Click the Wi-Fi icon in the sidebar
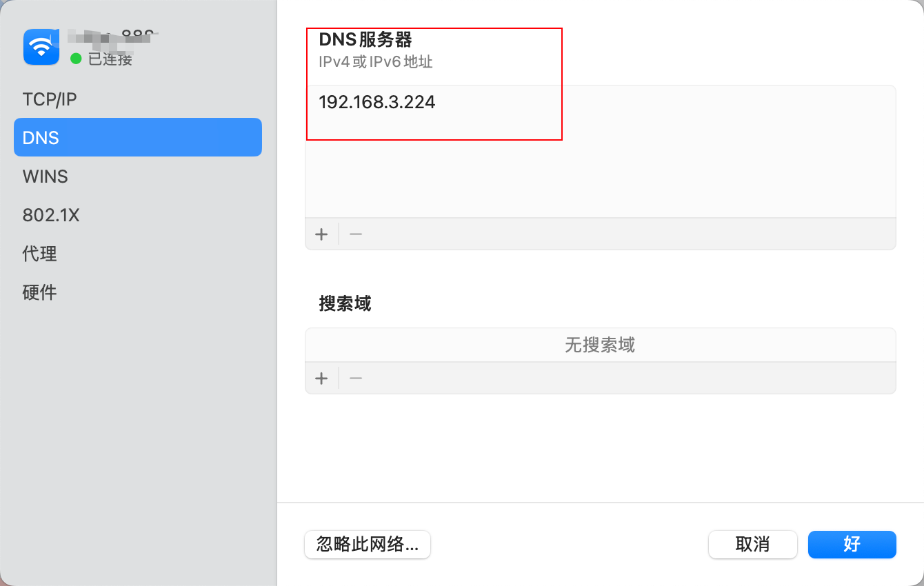 (41, 47)
